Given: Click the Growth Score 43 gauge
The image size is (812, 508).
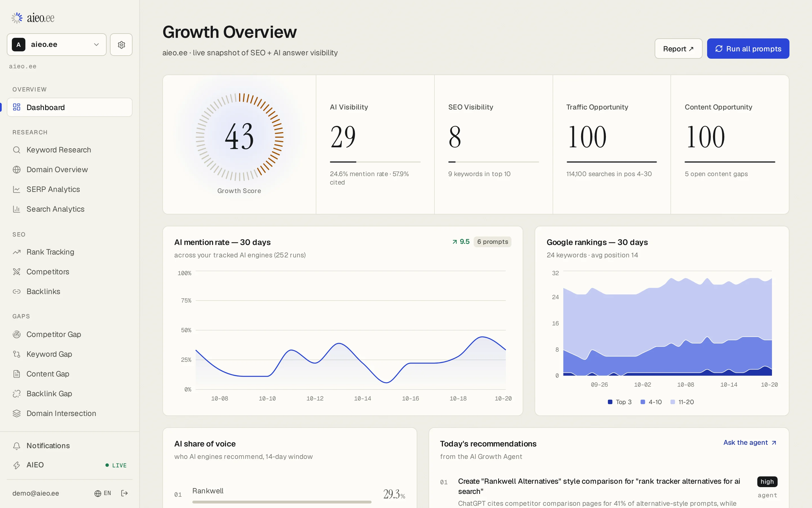Looking at the screenshot, I should pos(240,137).
